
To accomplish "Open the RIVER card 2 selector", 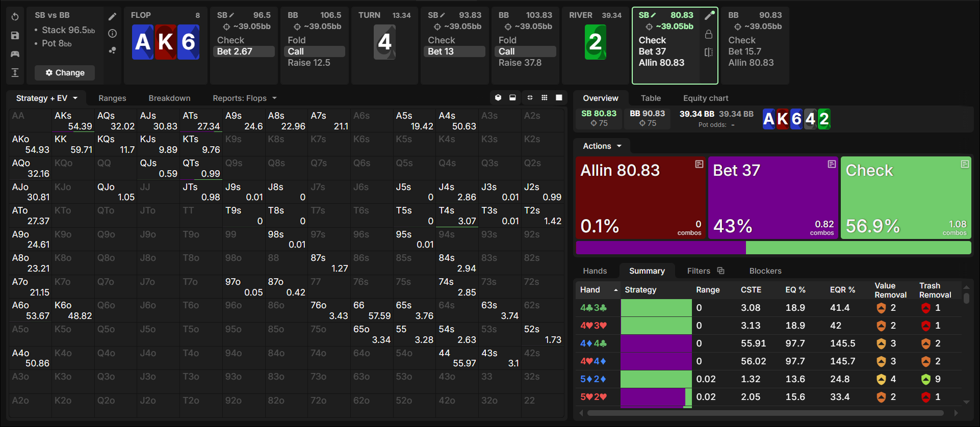I will pos(595,42).
